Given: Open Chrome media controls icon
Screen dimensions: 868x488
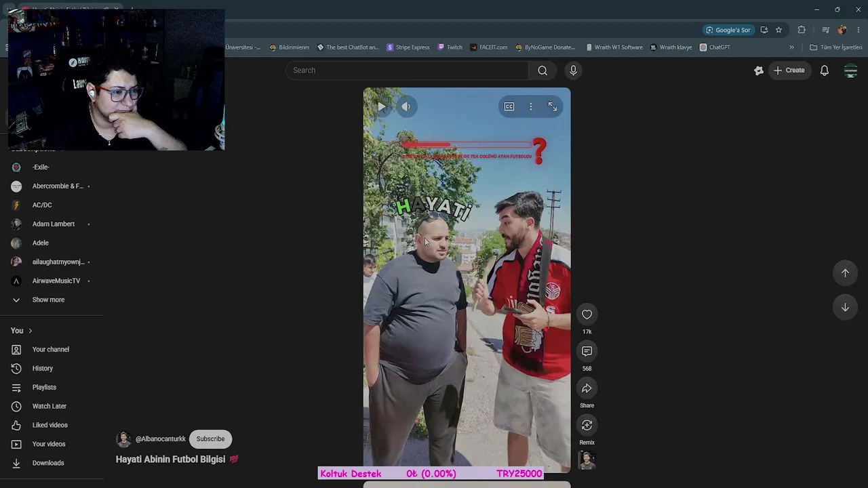Looking at the screenshot, I should (825, 30).
